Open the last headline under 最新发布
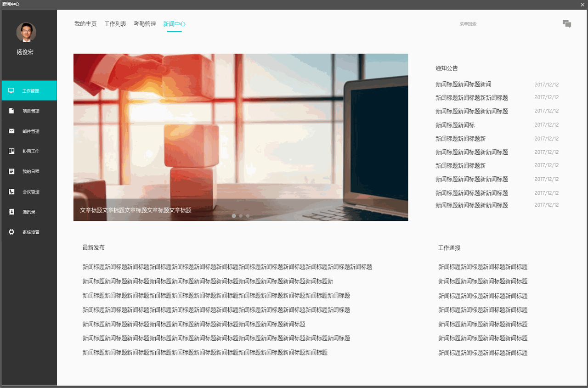The image size is (588, 388). [x=205, y=353]
